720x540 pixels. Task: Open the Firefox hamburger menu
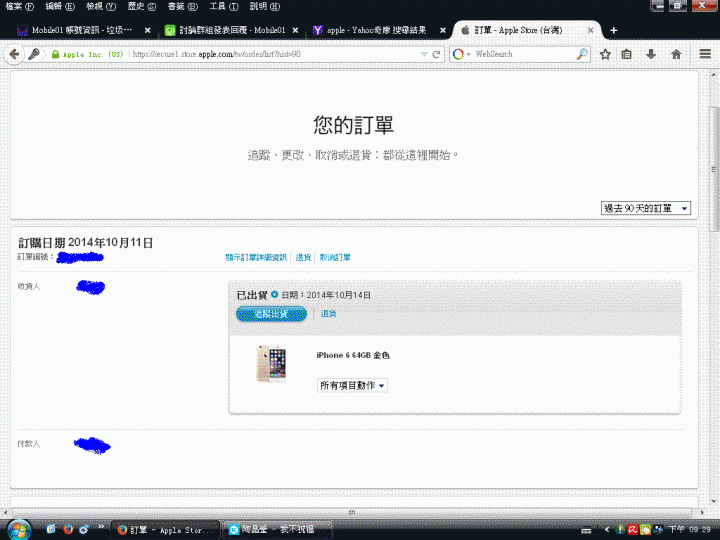click(705, 54)
